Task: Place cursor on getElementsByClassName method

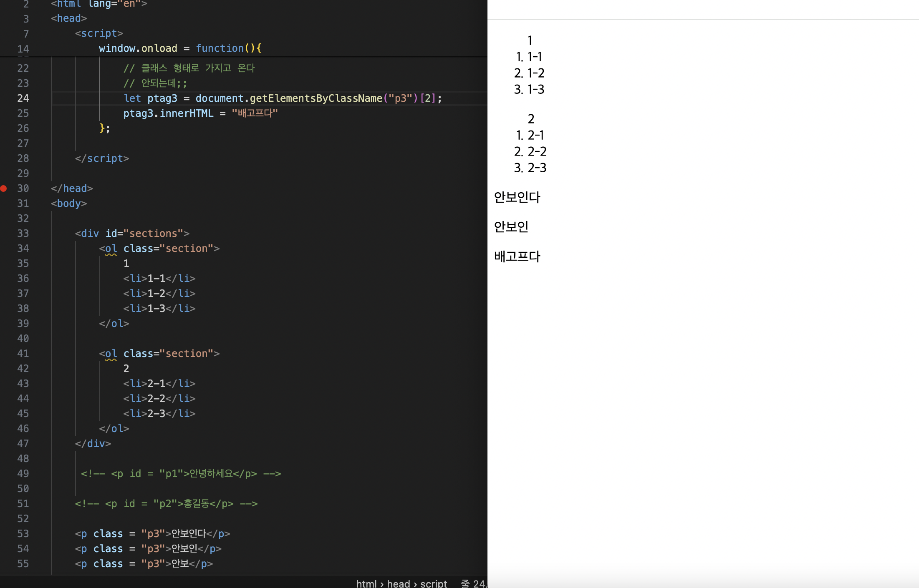Action: [316, 98]
